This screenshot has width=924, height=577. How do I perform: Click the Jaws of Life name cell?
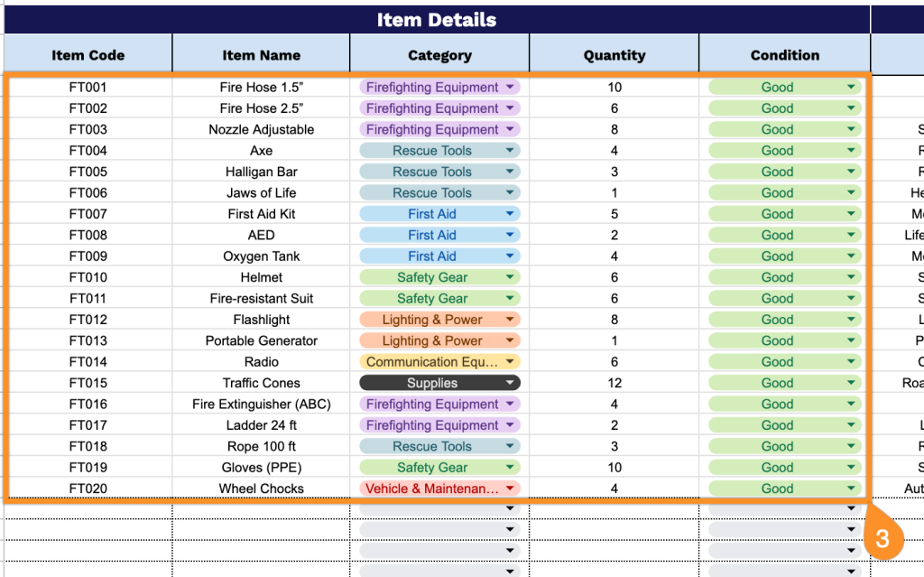(261, 193)
